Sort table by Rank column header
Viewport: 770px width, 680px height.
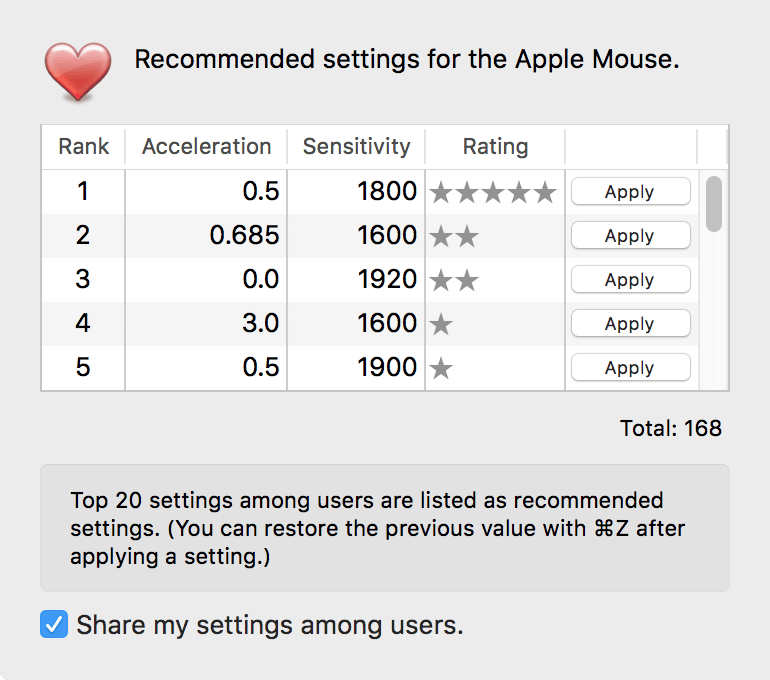tap(83, 147)
